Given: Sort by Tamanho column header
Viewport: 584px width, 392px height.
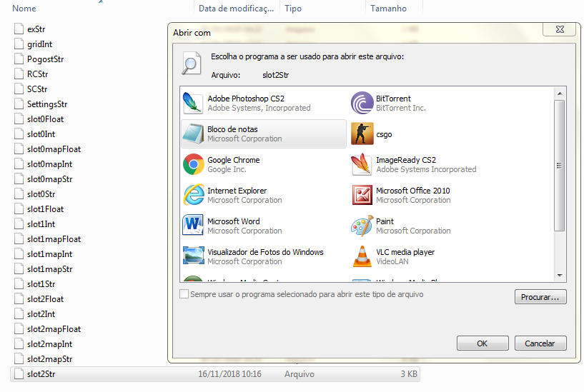Looking at the screenshot, I should coord(388,8).
